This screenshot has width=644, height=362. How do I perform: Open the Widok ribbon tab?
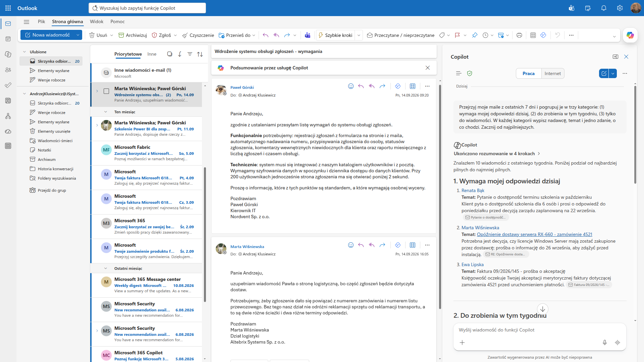pyautogui.click(x=97, y=21)
